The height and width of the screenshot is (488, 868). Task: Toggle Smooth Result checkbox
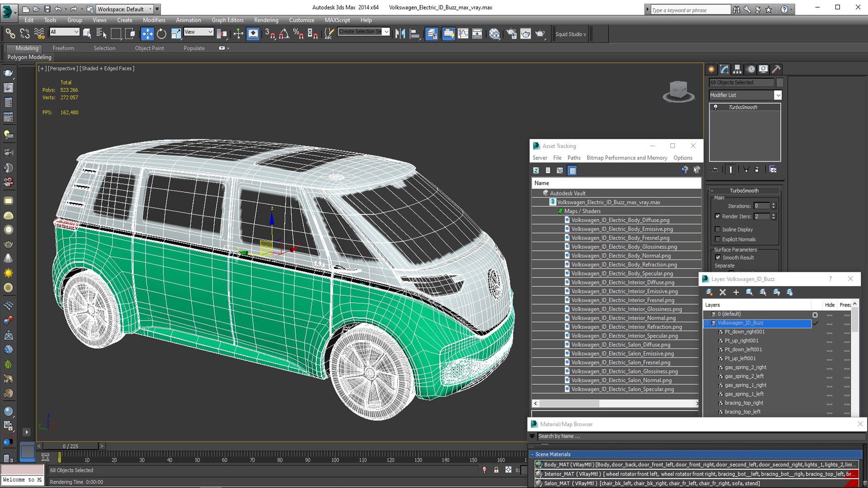click(x=718, y=258)
